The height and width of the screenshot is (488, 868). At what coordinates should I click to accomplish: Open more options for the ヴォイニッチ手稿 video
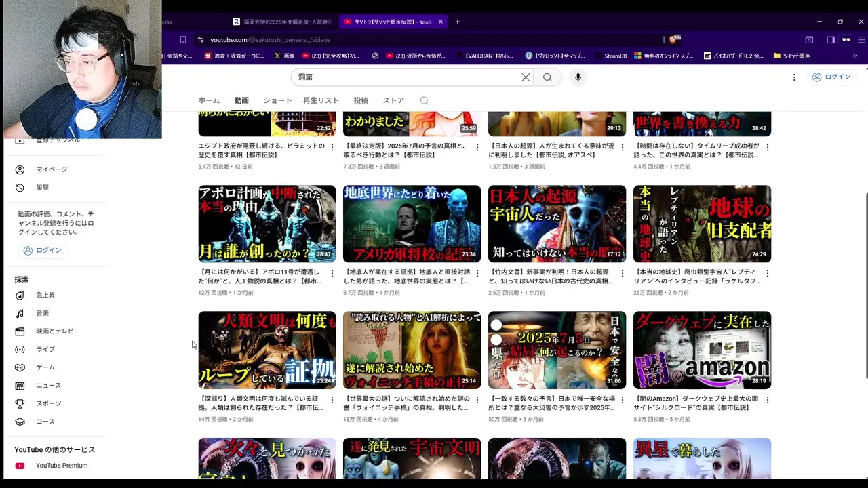[477, 400]
